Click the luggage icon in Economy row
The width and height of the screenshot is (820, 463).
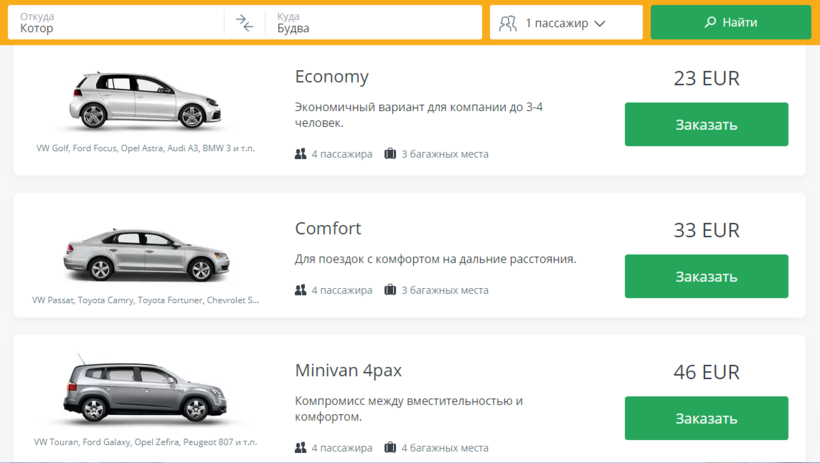(390, 154)
